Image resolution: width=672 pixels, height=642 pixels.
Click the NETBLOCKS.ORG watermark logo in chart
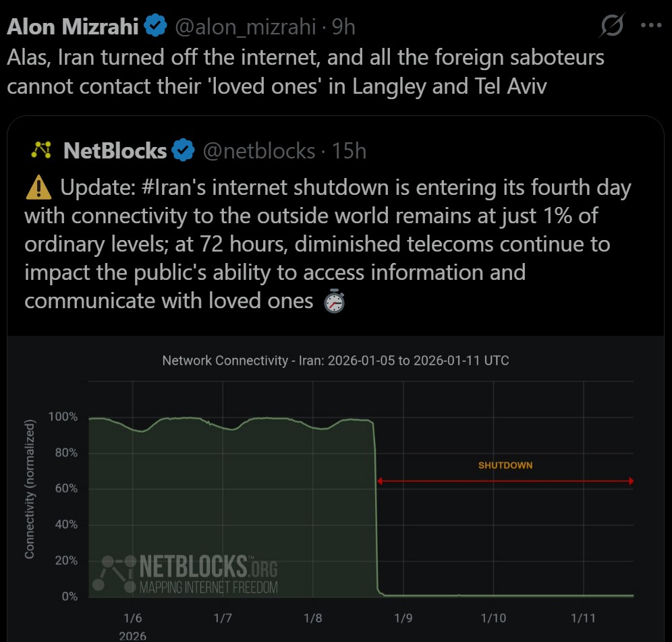tap(185, 574)
